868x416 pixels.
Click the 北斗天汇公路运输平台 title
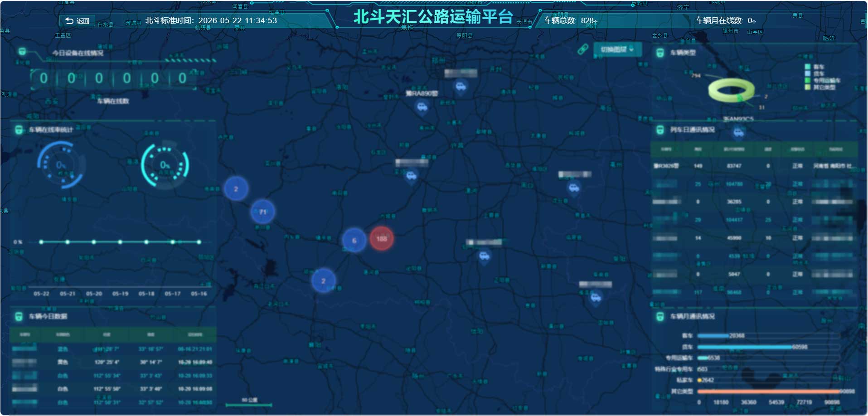[x=433, y=17]
